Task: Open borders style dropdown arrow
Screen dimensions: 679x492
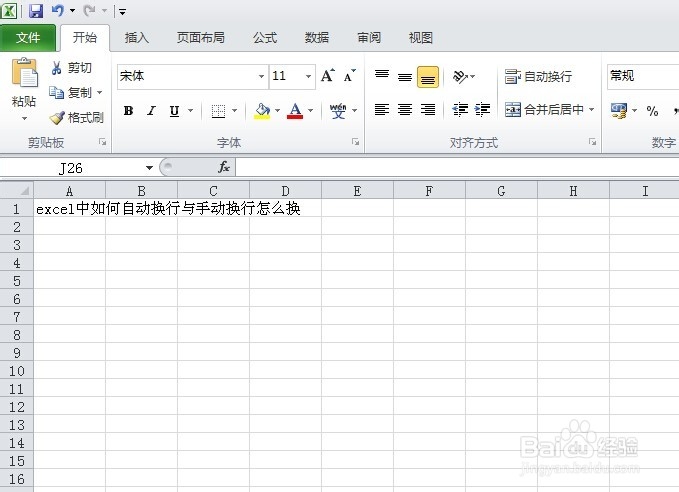Action: click(x=234, y=111)
